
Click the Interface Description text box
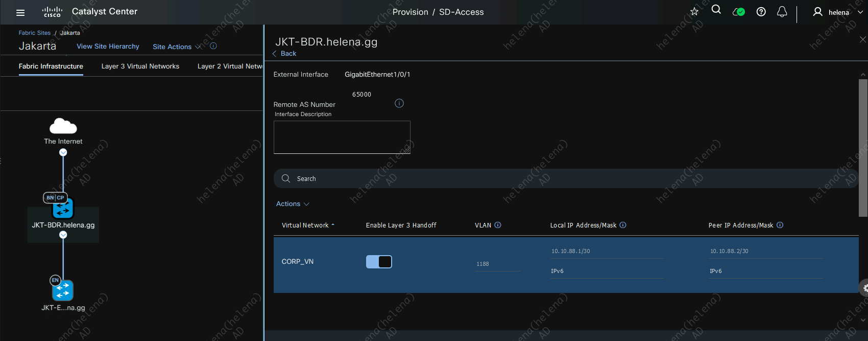click(x=342, y=137)
